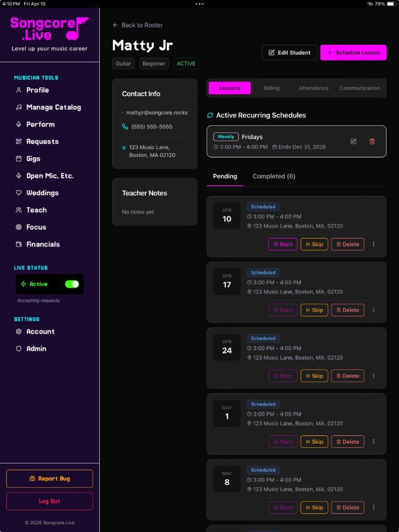This screenshot has height=532, width=399.
Task: Tap the battery status indicator
Action: (391, 4)
